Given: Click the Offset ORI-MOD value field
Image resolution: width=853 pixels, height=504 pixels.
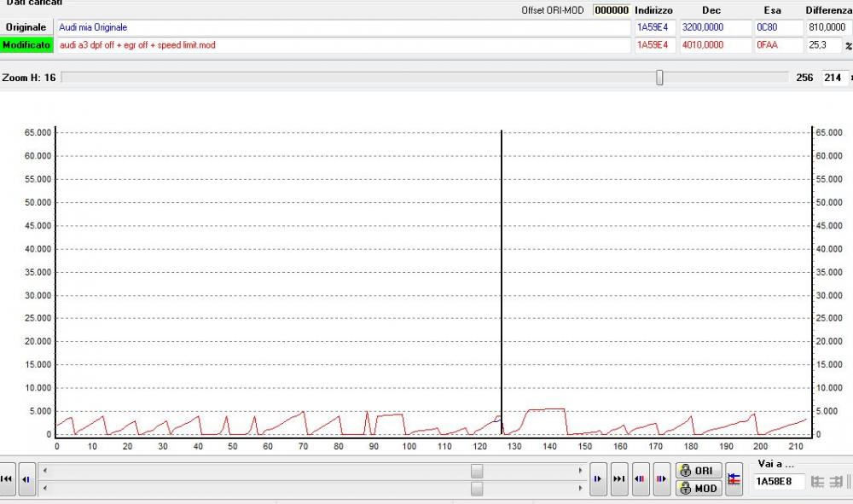Looking at the screenshot, I should coord(611,10).
